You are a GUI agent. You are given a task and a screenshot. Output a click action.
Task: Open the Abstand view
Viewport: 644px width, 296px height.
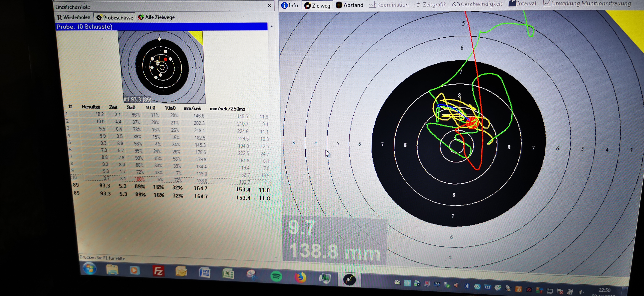[x=349, y=5]
